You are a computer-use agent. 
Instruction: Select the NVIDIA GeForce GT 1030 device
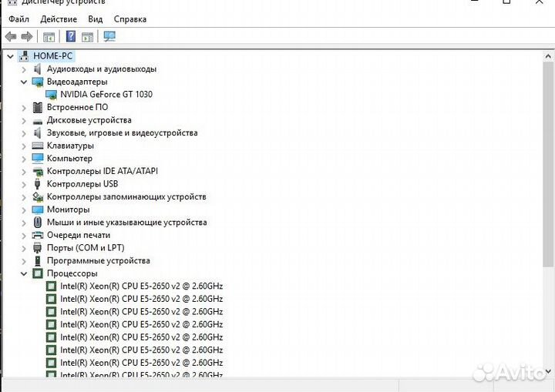[x=112, y=94]
